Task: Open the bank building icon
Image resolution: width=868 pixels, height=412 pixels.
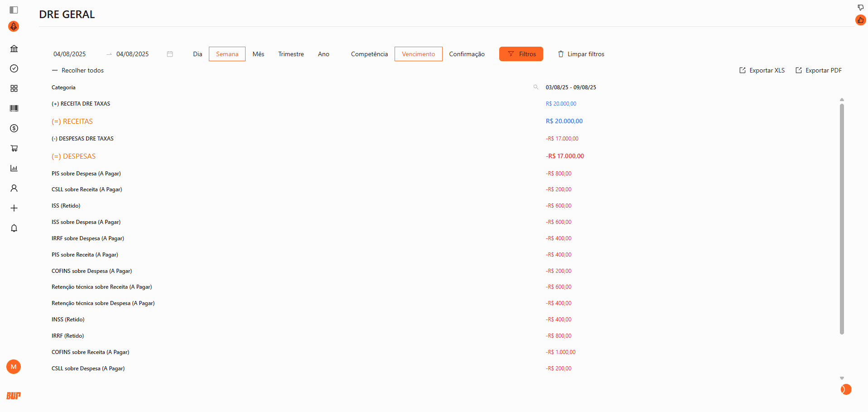Action: point(14,48)
